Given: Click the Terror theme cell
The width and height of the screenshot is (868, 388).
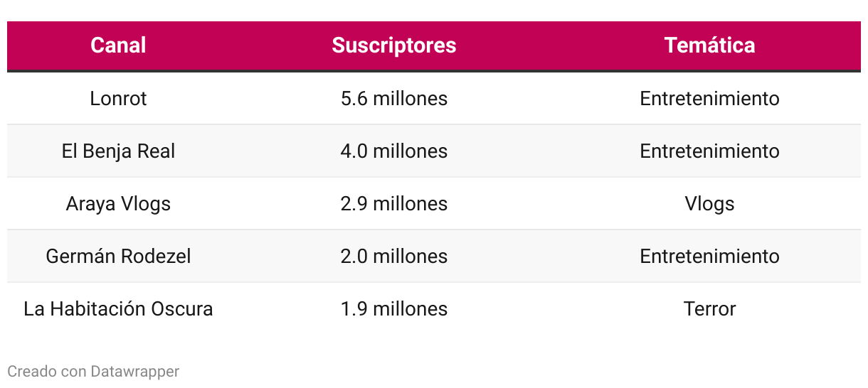Looking at the screenshot, I should click(709, 308).
